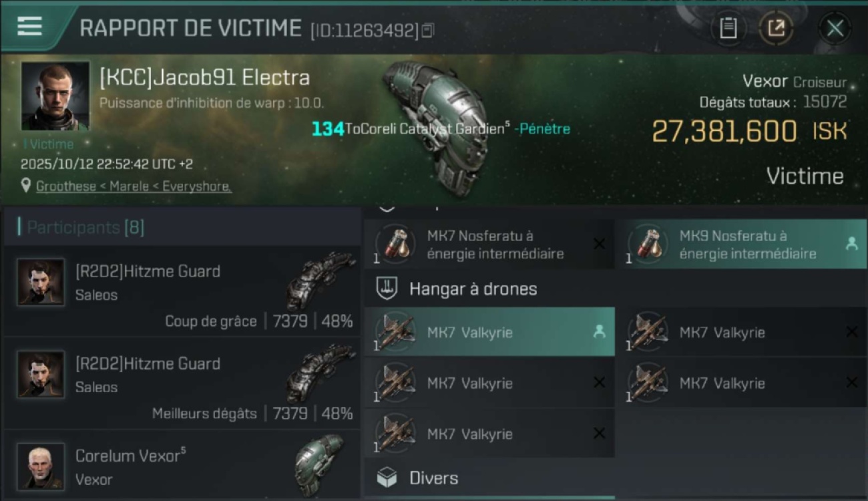Click the Saleos ship icon of first participant
The height and width of the screenshot is (501, 868).
[x=322, y=278]
